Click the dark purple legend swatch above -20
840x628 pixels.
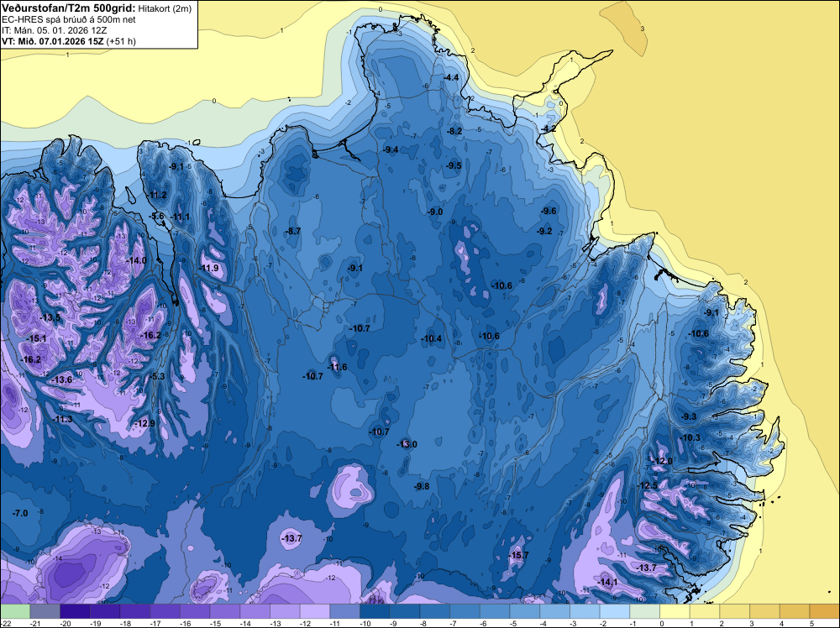point(75,611)
